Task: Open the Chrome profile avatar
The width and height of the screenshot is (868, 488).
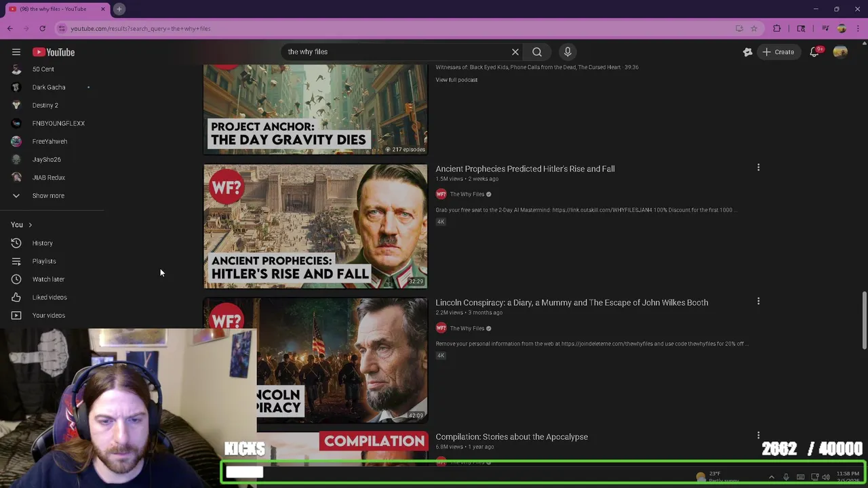Action: (x=842, y=28)
